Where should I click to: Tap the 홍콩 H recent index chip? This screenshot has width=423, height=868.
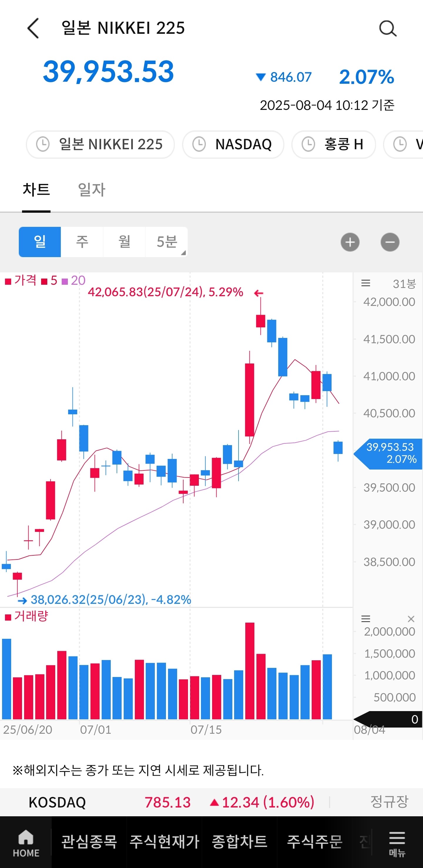[333, 145]
